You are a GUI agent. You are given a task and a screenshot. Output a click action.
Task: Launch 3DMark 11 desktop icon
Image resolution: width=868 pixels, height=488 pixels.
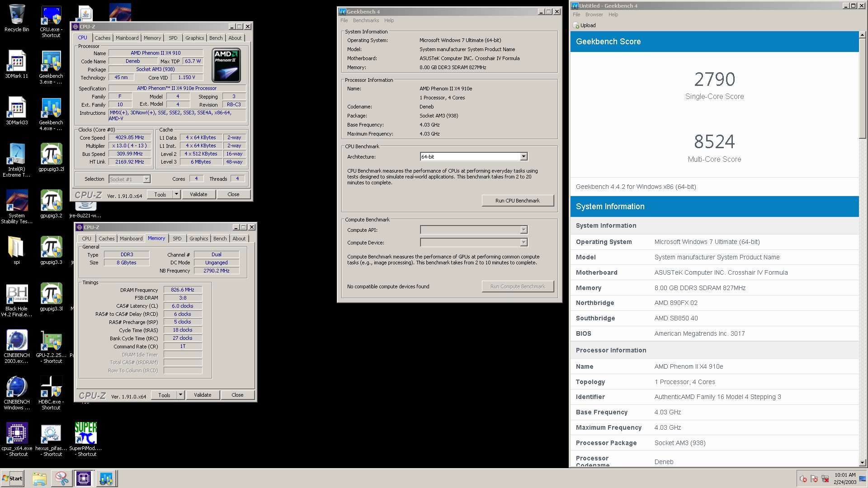[17, 64]
